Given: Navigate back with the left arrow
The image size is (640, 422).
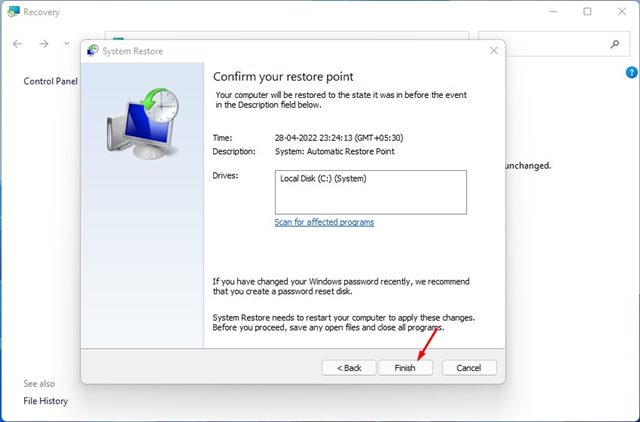Looking at the screenshot, I should 17,44.
